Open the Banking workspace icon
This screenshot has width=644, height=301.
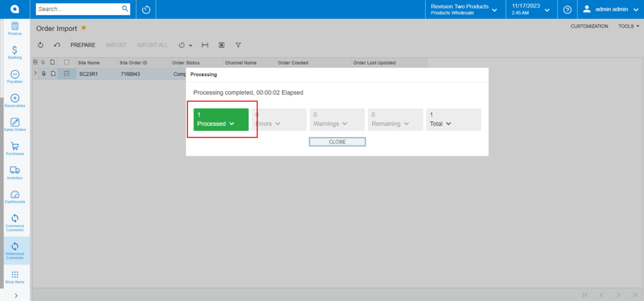pos(15,53)
